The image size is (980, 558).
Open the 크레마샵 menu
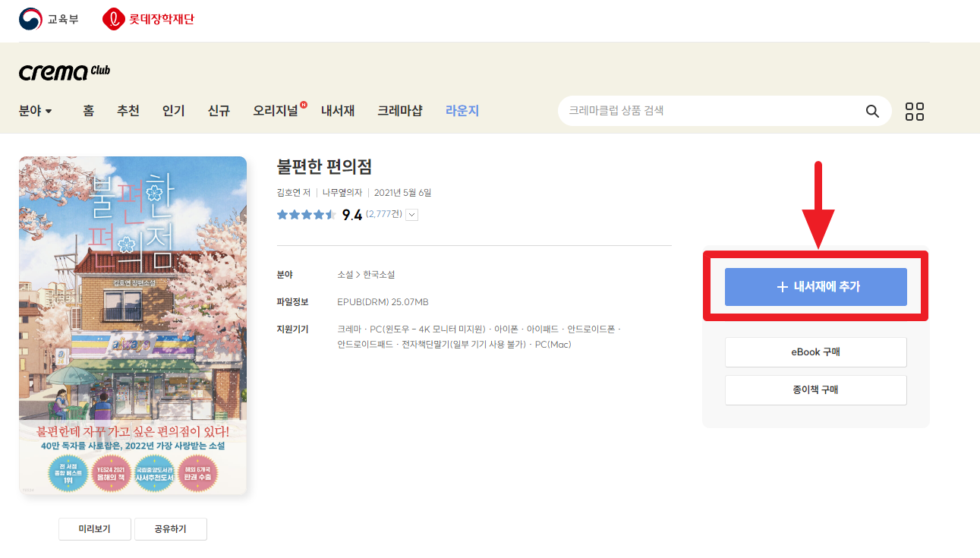tap(400, 111)
